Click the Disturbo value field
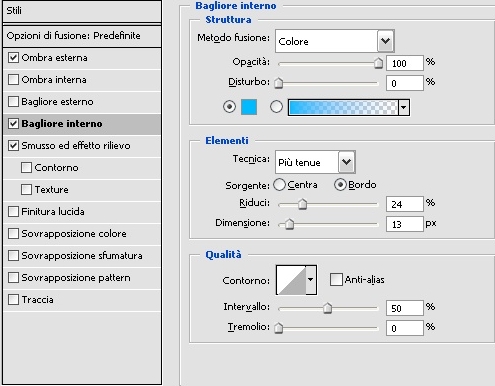The image size is (495, 386). (405, 83)
